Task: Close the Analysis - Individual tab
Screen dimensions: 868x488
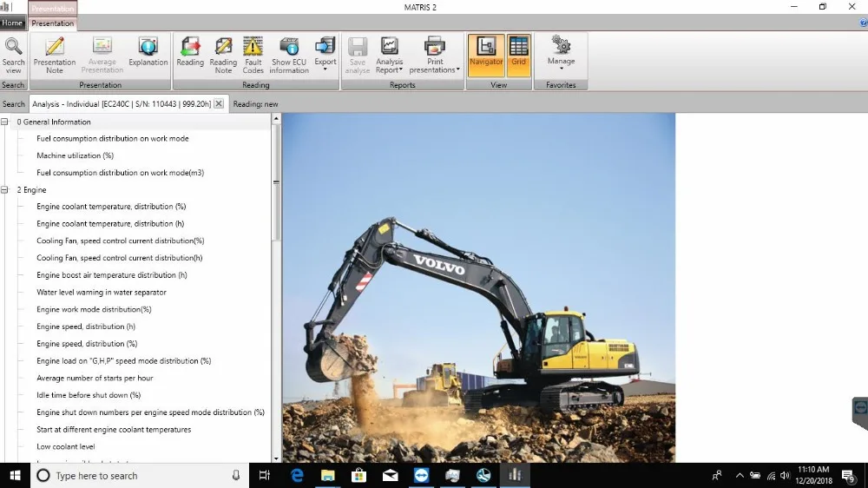Action: [x=219, y=104]
